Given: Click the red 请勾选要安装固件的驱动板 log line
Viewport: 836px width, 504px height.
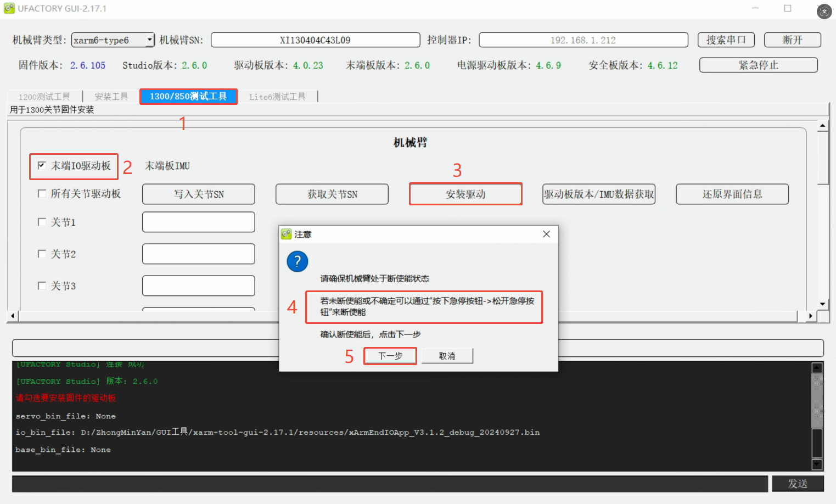Looking at the screenshot, I should pyautogui.click(x=66, y=398).
